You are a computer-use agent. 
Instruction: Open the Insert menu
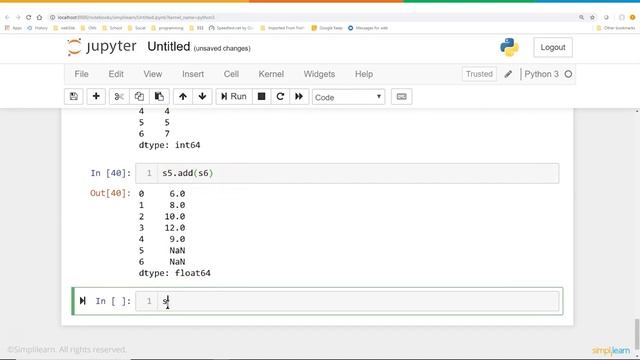click(193, 74)
